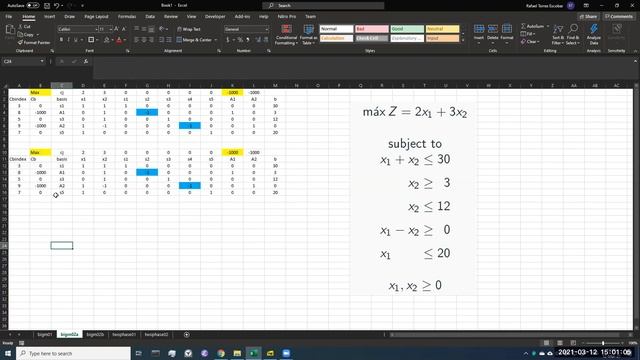Apply the Bad cell style
This screenshot has width=640, height=360.
click(371, 29)
